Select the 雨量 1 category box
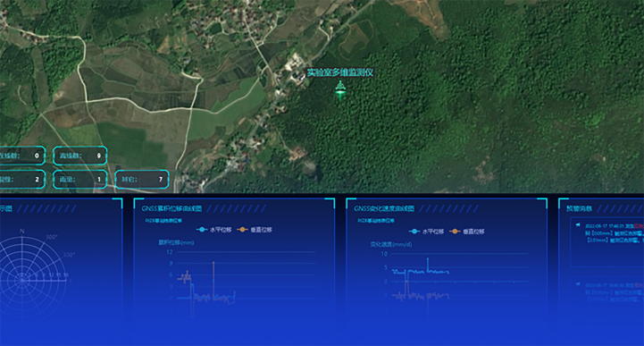Image resolution: width=644 pixels, height=346 pixels. (x=80, y=179)
